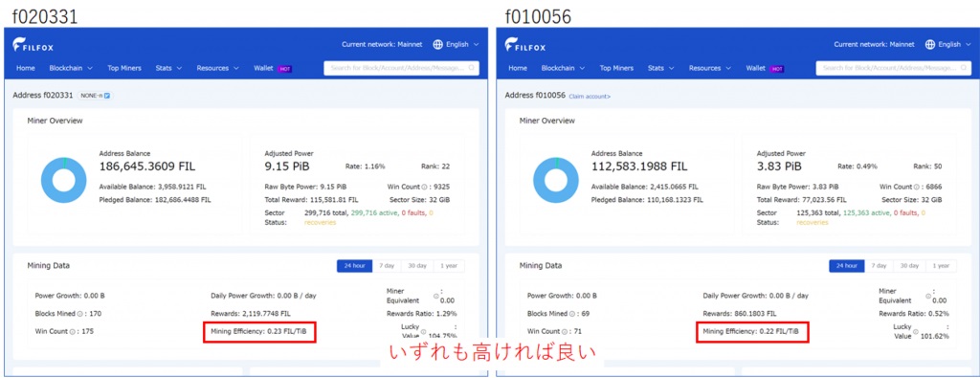Click the edit tag icon beside NONE-n

107,96
